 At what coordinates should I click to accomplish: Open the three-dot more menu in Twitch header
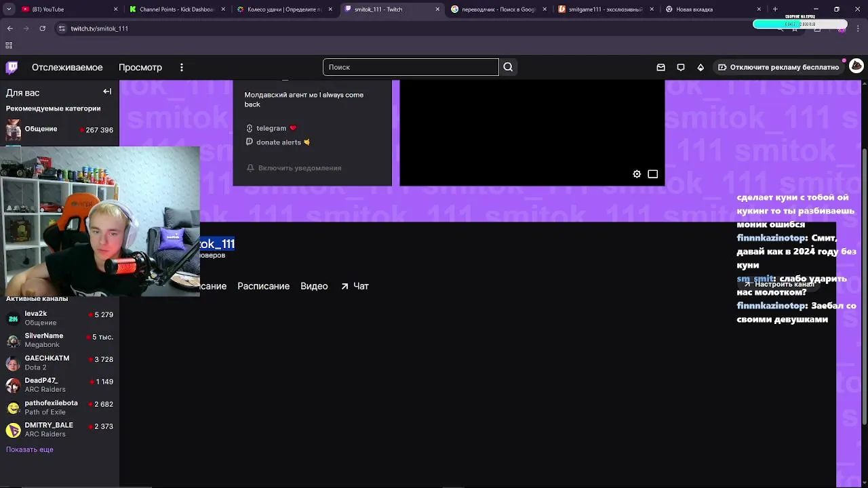(x=181, y=67)
